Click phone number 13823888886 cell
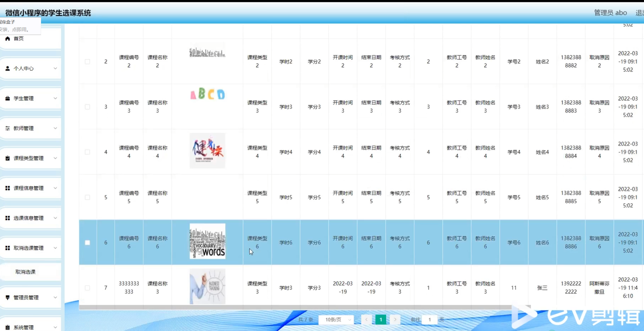Screen dimensions: 644x331 pyautogui.click(x=571, y=243)
